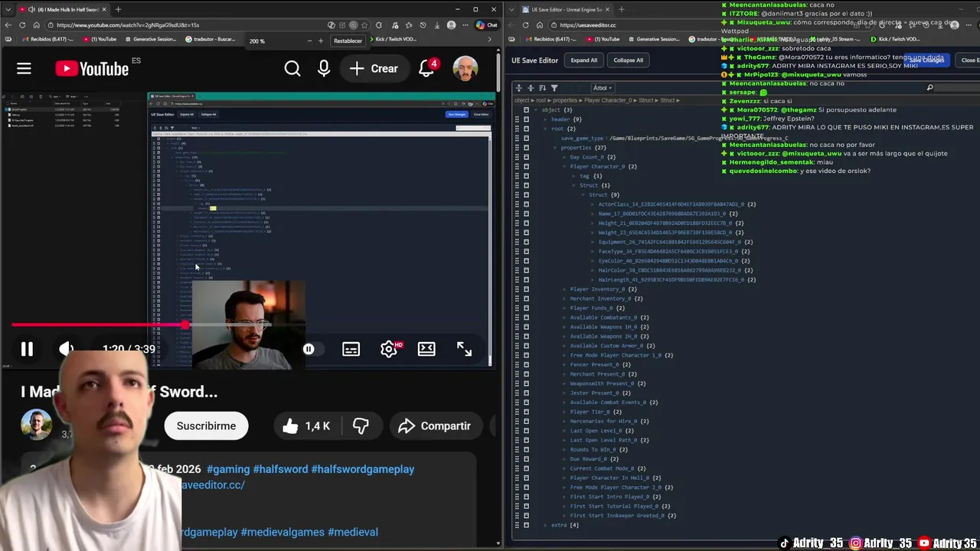980x551 pixels.
Task: Click drag handle of Available Combatants_0 row
Action: click(x=517, y=318)
